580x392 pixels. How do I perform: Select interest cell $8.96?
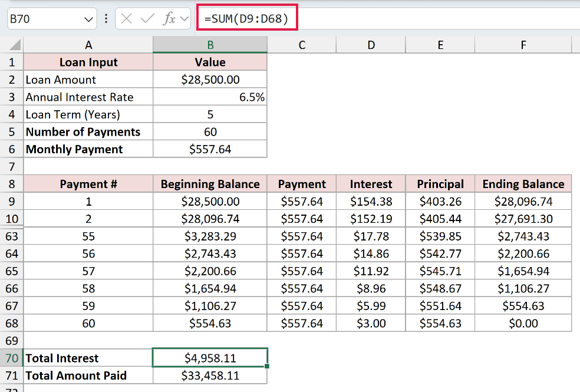[371, 288]
